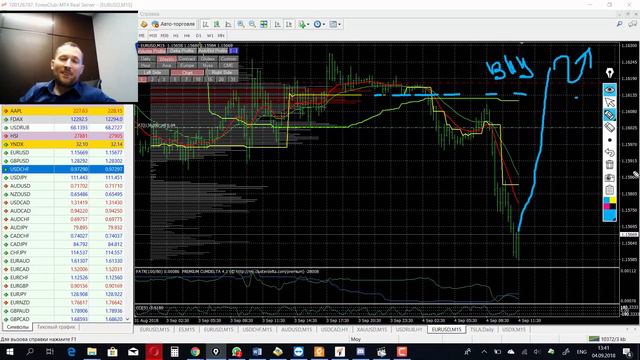
Task: Select the H1 timeframe button
Action: click(176, 36)
